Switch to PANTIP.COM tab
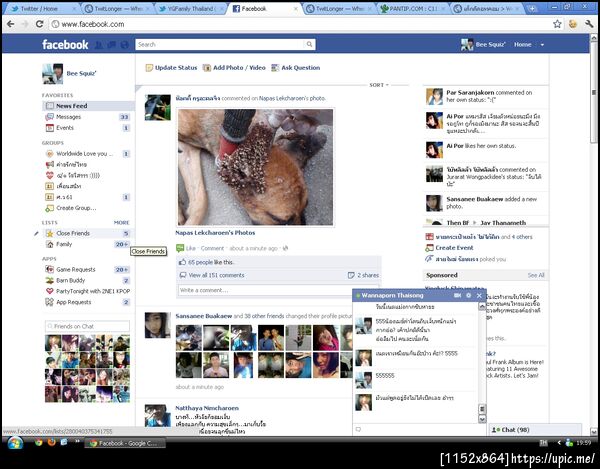Screen dimensions: 600x469 [x=414, y=8]
